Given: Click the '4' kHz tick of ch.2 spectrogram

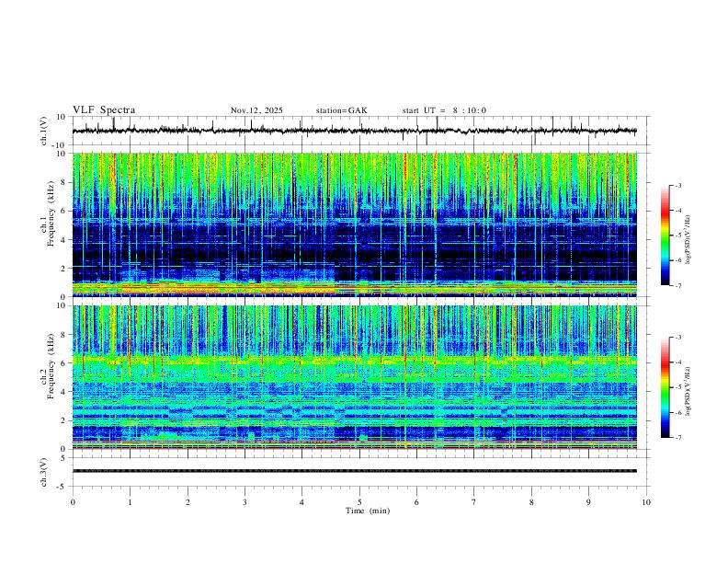Looking at the screenshot, I should 64,392.
